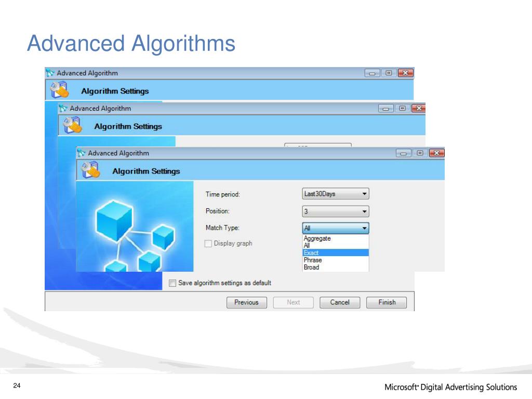Cancel the Advanced Algorithm wizard
Viewport: 532px width, 399px height.
click(x=340, y=302)
